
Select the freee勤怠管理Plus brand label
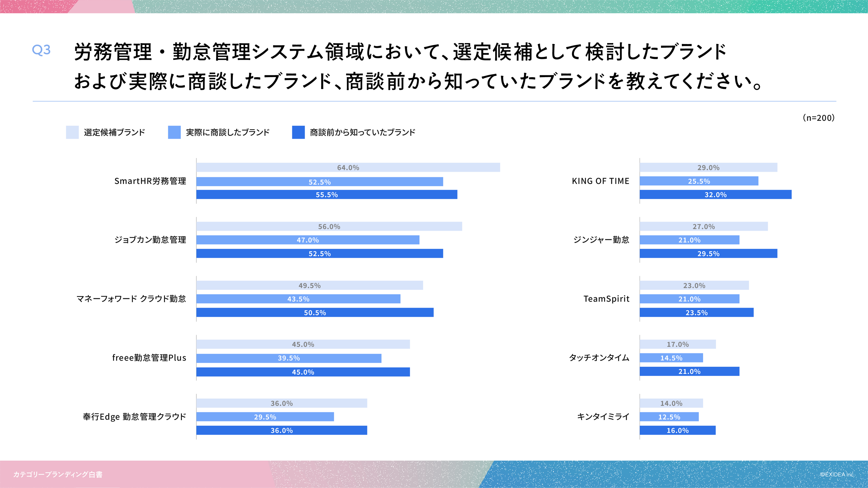(149, 358)
